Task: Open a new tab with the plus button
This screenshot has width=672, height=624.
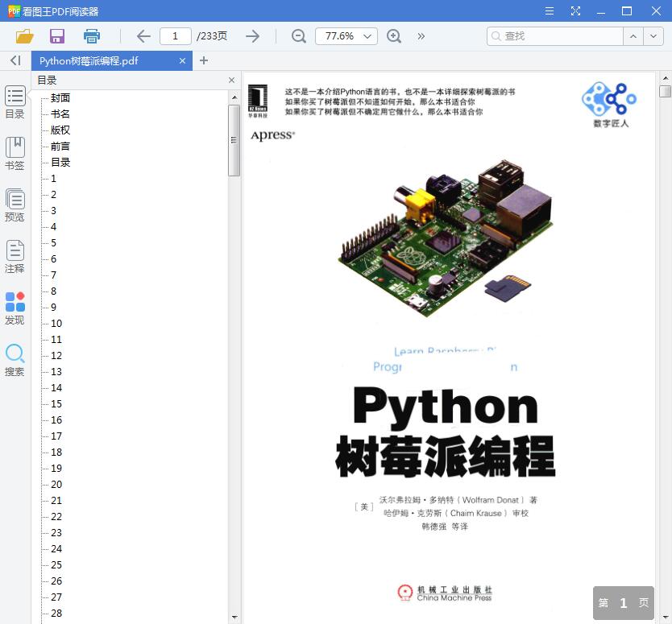Action: [202, 60]
